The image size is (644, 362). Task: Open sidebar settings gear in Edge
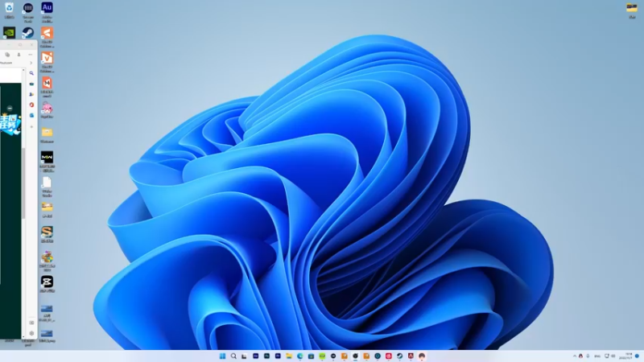pos(31,333)
